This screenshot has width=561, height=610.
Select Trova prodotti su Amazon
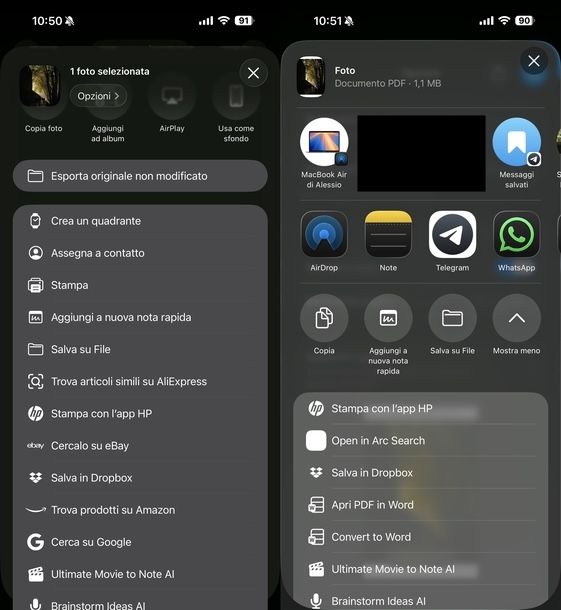[x=140, y=510]
